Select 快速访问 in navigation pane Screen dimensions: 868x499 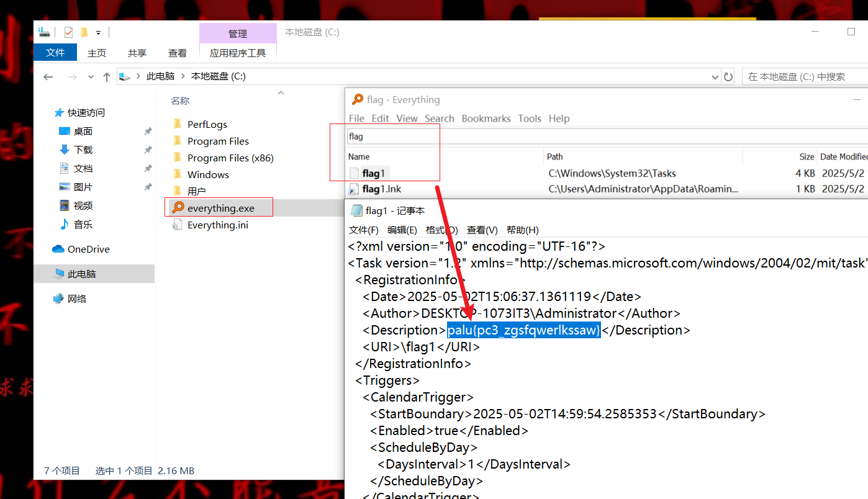pyautogui.click(x=86, y=112)
